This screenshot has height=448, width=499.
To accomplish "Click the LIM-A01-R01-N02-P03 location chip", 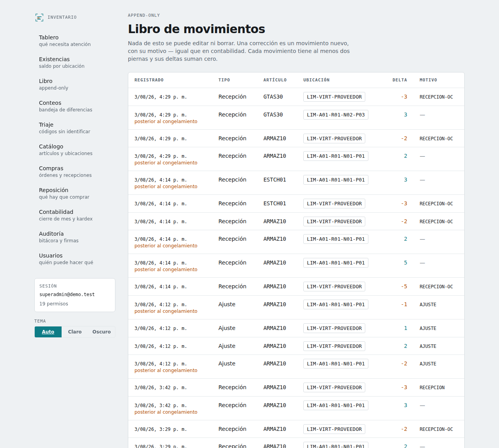I will pyautogui.click(x=336, y=115).
